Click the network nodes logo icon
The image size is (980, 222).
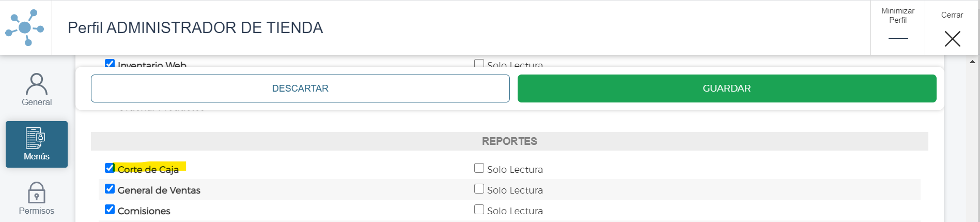click(x=25, y=27)
